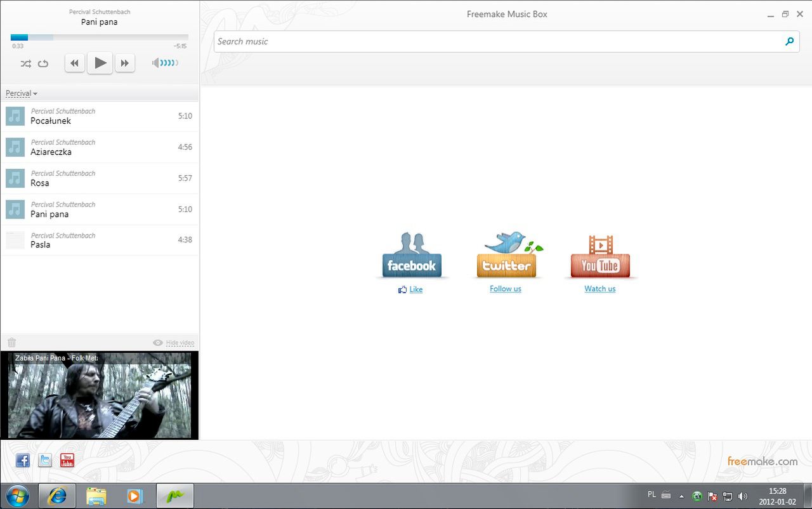Image resolution: width=812 pixels, height=509 pixels.
Task: Click the 0:33 elapsed time label
Action: (x=18, y=46)
